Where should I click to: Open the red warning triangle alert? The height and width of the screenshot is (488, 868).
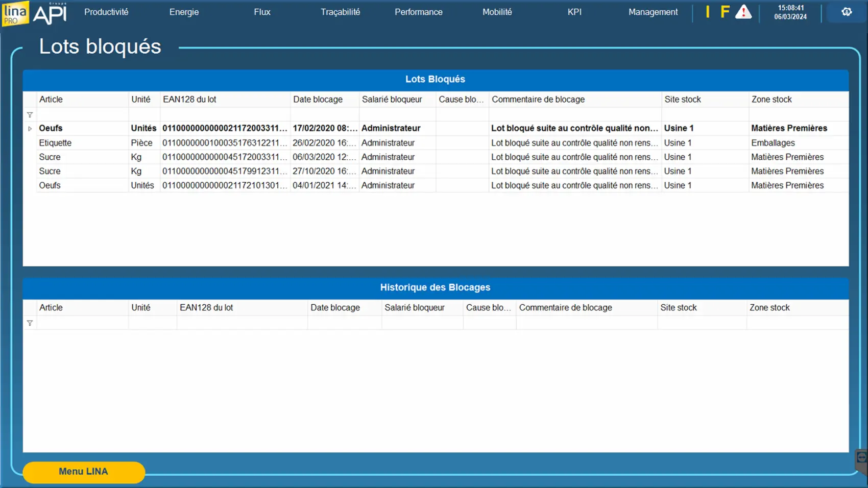click(743, 12)
